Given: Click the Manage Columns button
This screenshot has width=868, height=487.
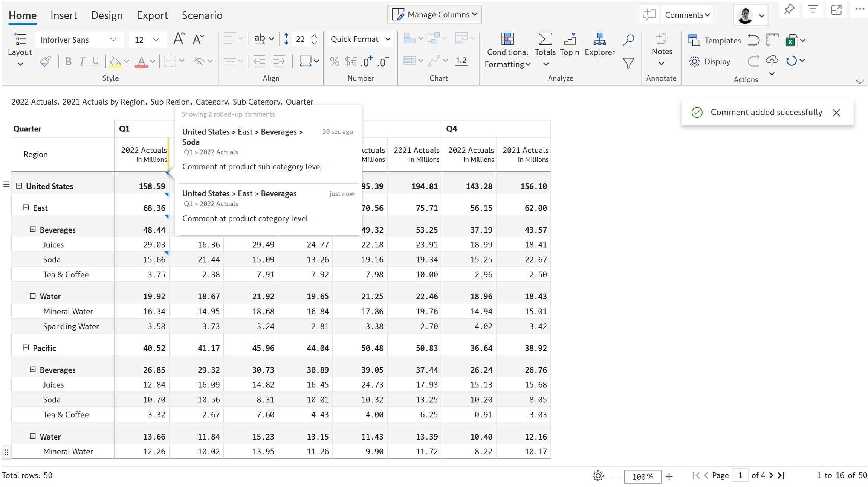Looking at the screenshot, I should point(434,15).
